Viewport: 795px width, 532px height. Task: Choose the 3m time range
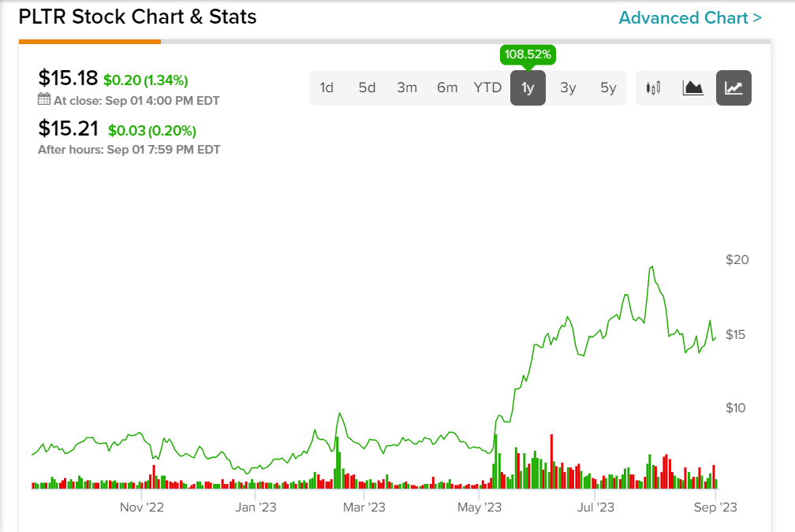[407, 88]
